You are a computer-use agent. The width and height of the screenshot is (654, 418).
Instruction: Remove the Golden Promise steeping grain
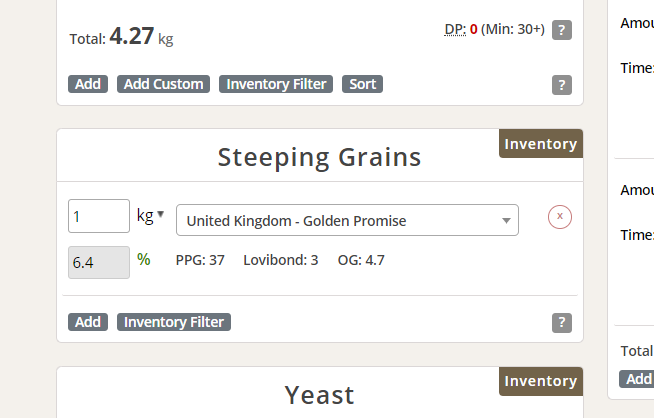click(x=560, y=217)
